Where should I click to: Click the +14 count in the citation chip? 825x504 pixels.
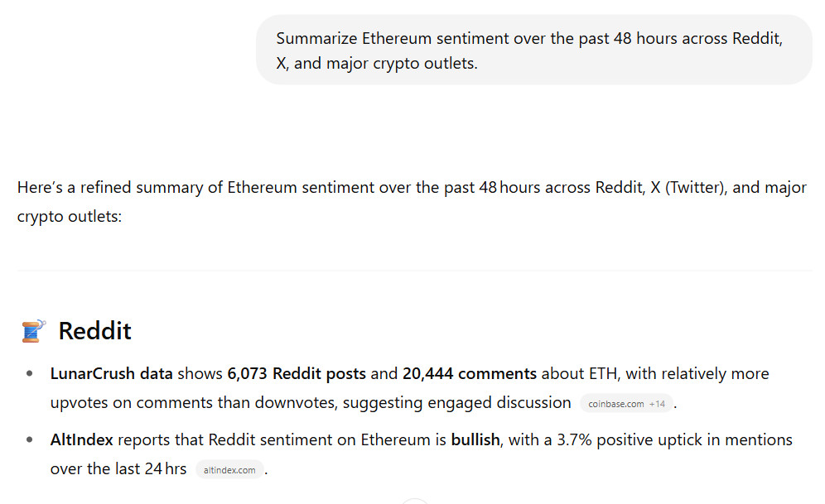pyautogui.click(x=657, y=404)
